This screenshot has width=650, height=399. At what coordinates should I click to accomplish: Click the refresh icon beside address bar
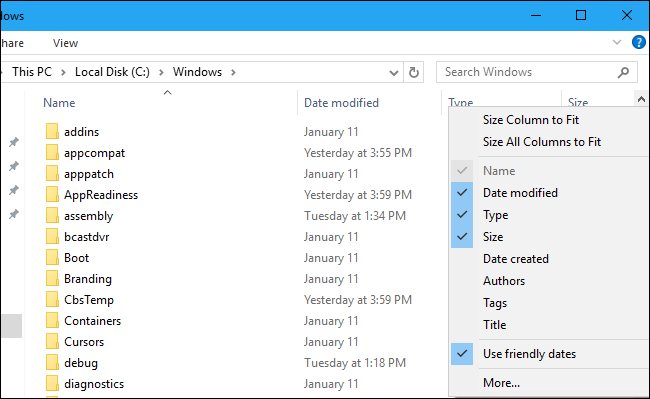[413, 73]
